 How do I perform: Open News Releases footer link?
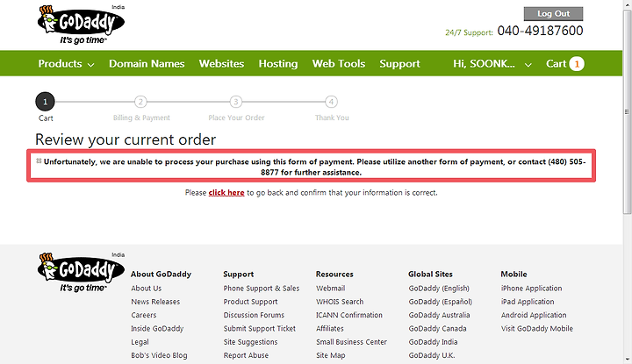[x=155, y=302]
